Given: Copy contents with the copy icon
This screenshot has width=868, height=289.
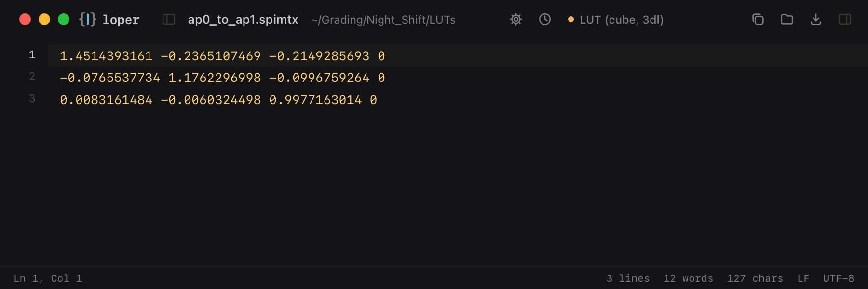Looking at the screenshot, I should pos(758,19).
